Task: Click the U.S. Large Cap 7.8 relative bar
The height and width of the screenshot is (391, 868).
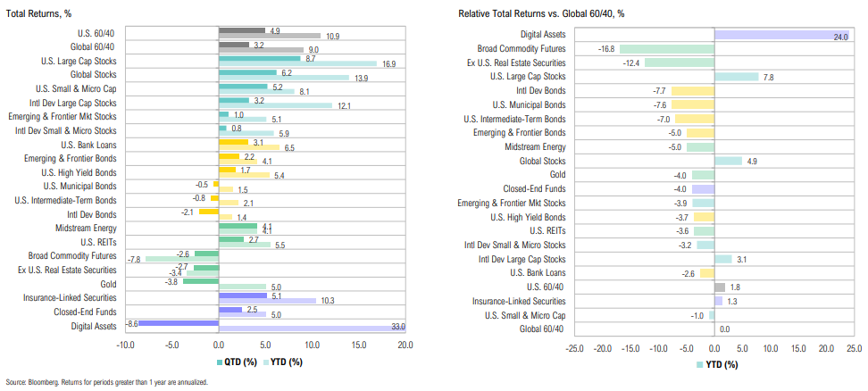Action: (736, 77)
